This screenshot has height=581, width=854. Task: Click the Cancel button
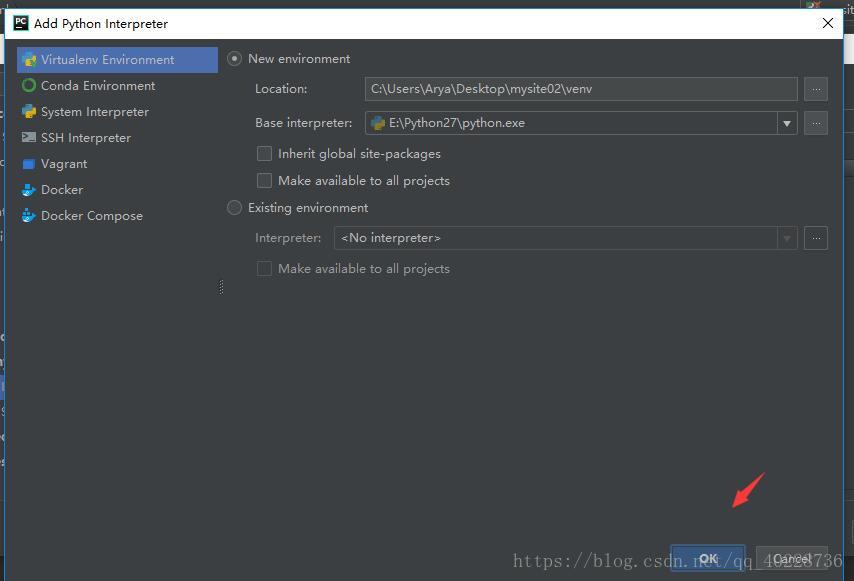coord(792,559)
